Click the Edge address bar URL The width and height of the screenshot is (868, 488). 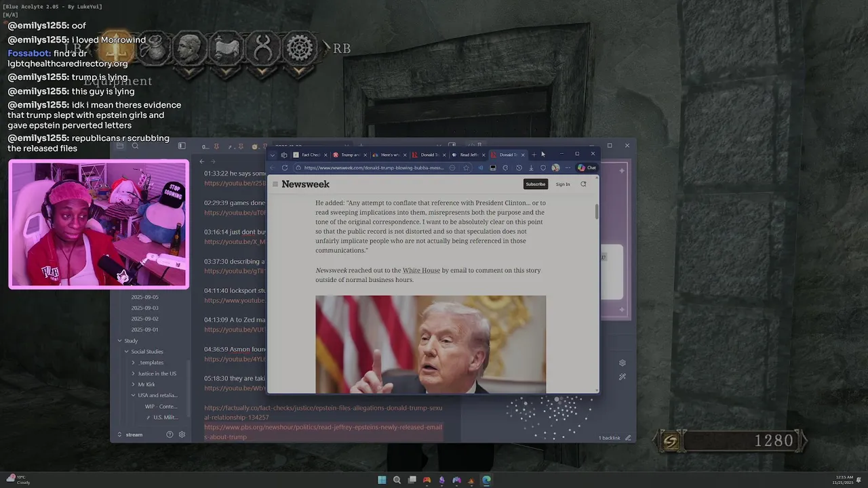point(374,167)
